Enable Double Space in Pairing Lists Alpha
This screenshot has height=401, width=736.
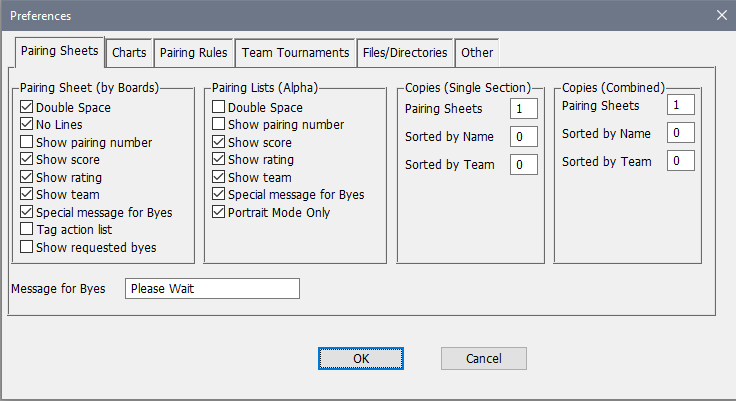[219, 108]
